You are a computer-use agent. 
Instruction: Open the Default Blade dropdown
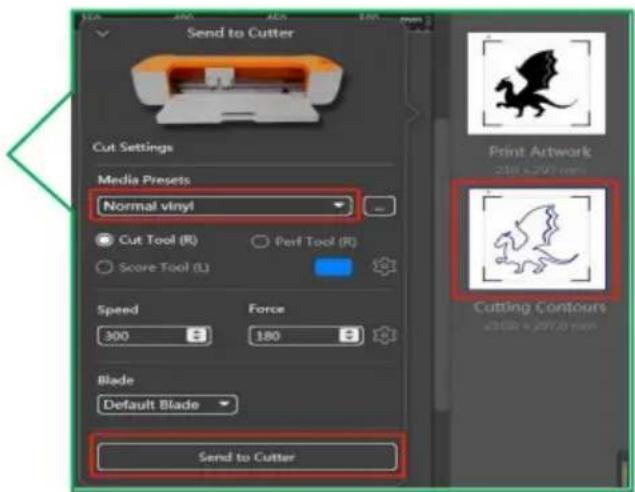167,405
